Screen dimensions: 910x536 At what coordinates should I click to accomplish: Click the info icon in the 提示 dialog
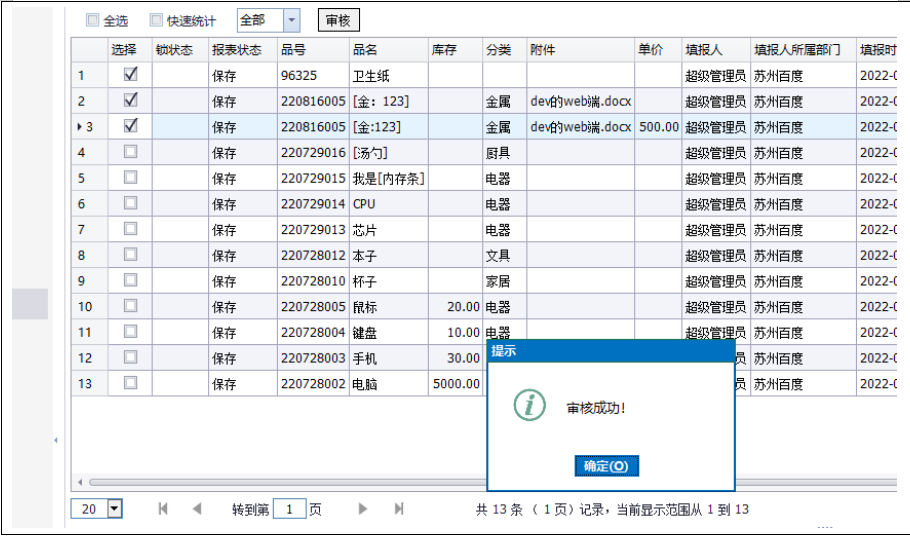[529, 405]
